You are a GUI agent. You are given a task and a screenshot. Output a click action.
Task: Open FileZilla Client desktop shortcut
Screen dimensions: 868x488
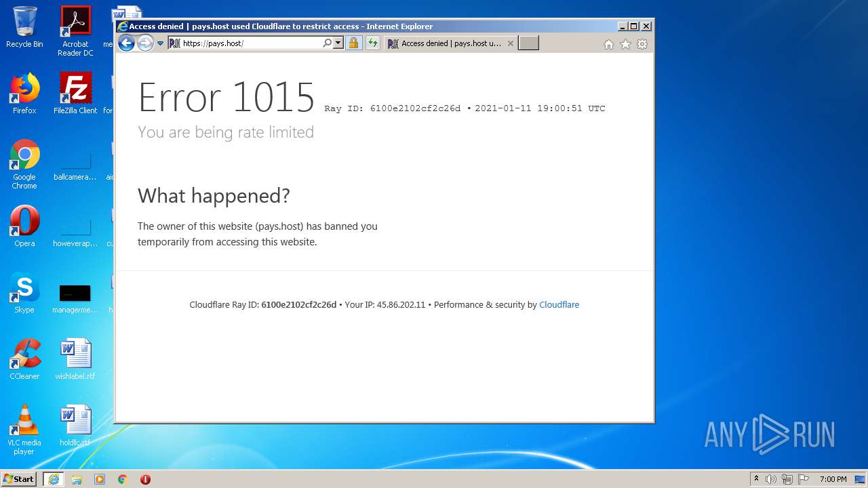(75, 94)
